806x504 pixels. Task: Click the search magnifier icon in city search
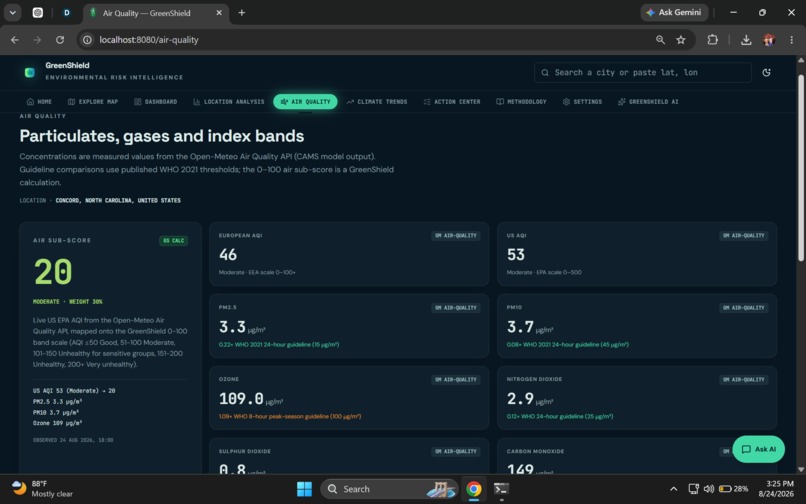[545, 73]
